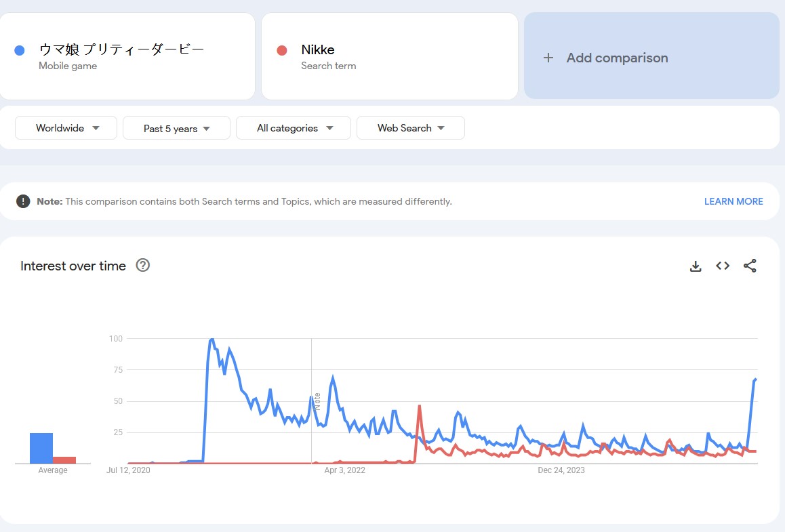This screenshot has height=532, width=785.
Task: Open the Interest over time help icon
Action: click(142, 265)
